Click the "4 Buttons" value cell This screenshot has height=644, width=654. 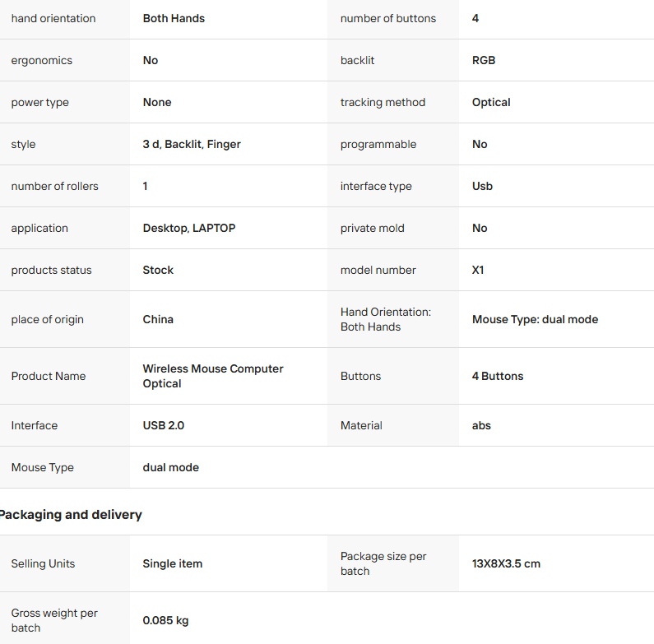[x=498, y=376]
